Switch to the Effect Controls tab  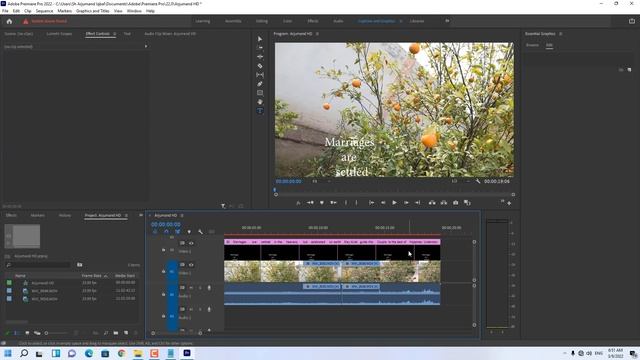[98, 34]
